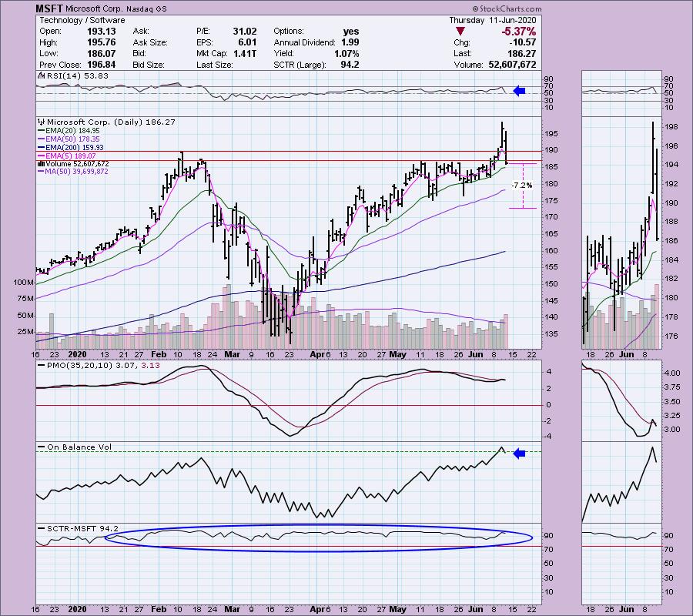Image resolution: width=693 pixels, height=616 pixels.
Task: Click the Microsoft Corp. (Daily) 186.27 chart title
Action: tap(111, 122)
